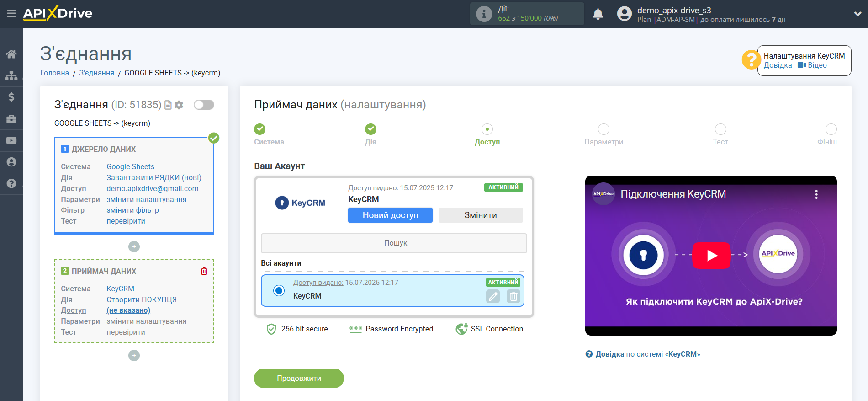Click the Password Encrypted icon
The width and height of the screenshot is (868, 401).
pyautogui.click(x=356, y=329)
